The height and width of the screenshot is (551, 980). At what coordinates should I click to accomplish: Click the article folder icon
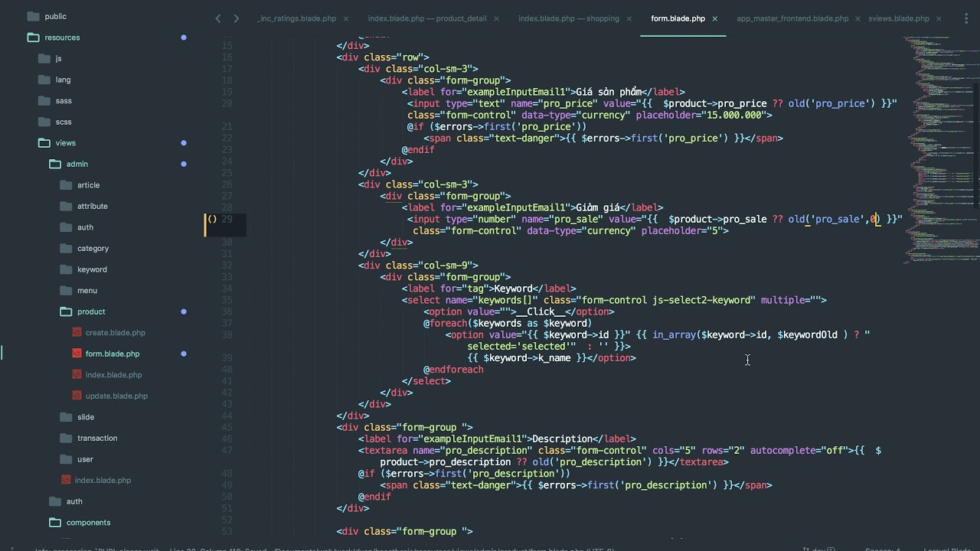coord(66,184)
